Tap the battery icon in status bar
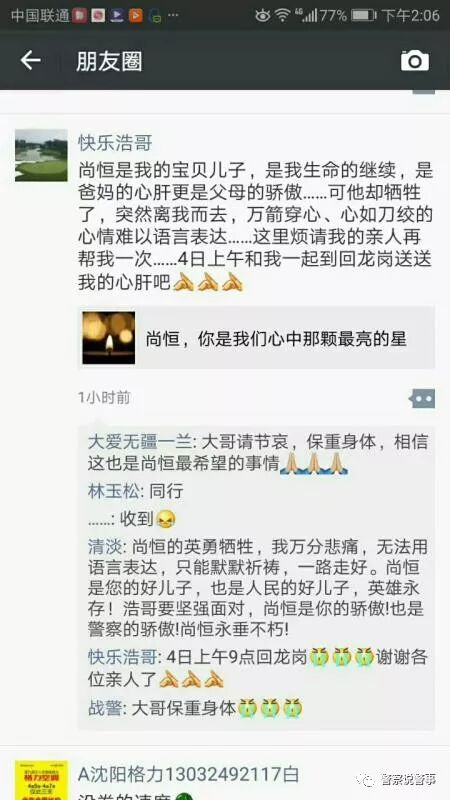 coord(363,15)
